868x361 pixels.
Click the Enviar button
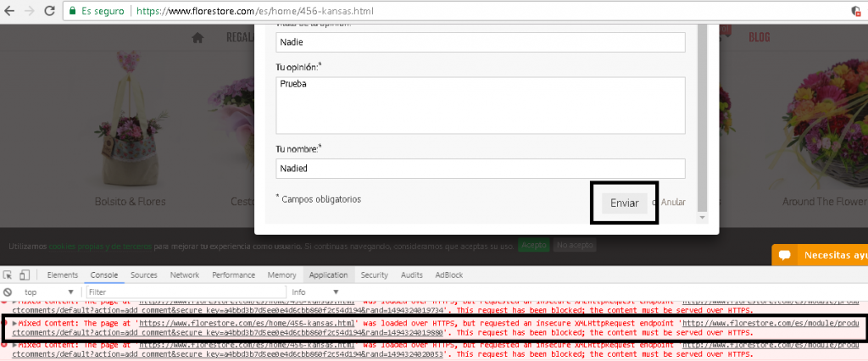(x=625, y=203)
